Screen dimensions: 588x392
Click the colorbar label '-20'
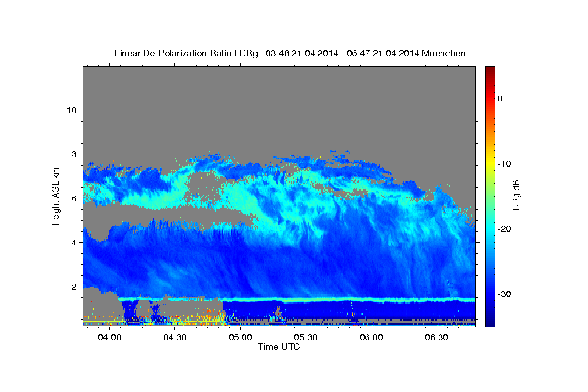click(x=504, y=229)
